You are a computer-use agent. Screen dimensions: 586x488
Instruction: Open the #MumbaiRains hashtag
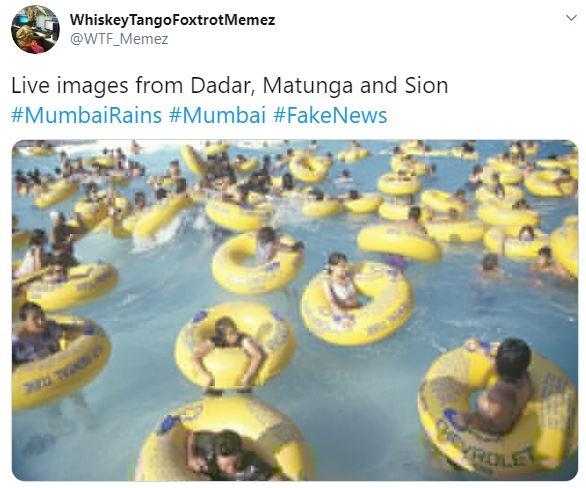(86, 115)
